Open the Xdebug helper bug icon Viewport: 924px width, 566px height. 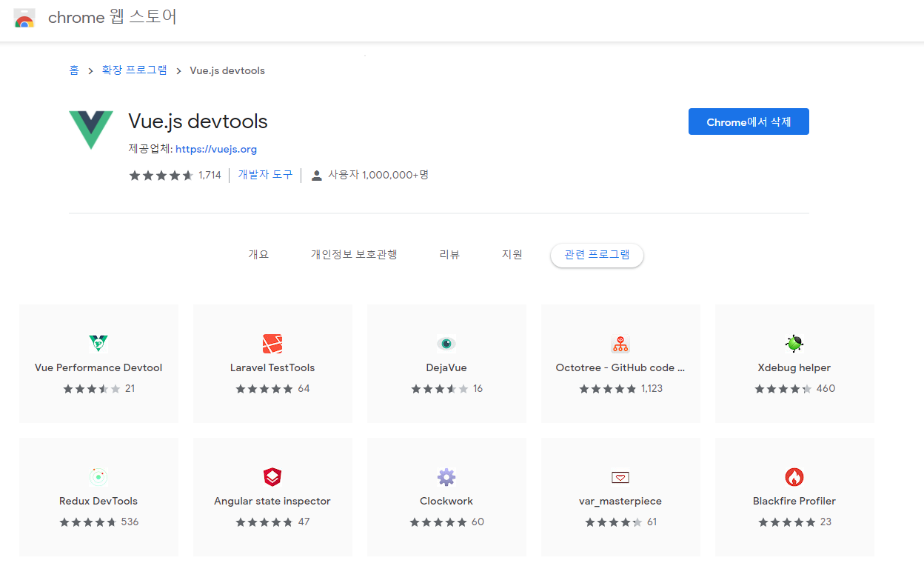[794, 343]
